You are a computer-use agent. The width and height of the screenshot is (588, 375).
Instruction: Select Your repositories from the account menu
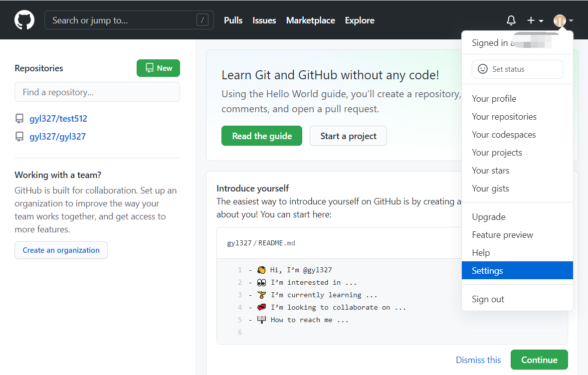tap(504, 116)
